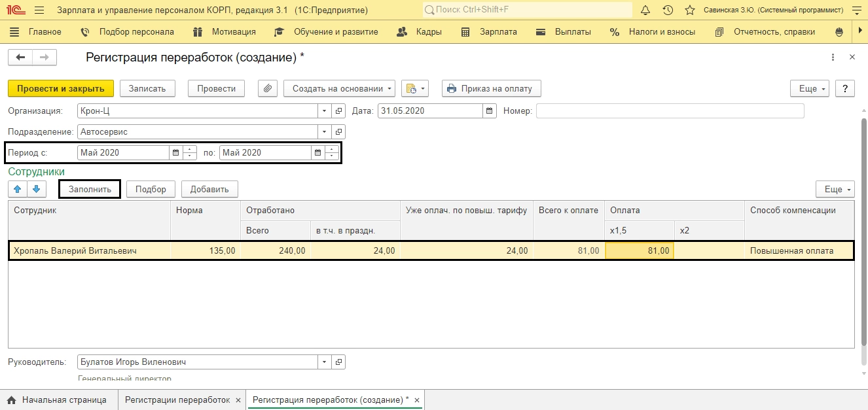
Task: Move employee row up
Action: pos(17,189)
